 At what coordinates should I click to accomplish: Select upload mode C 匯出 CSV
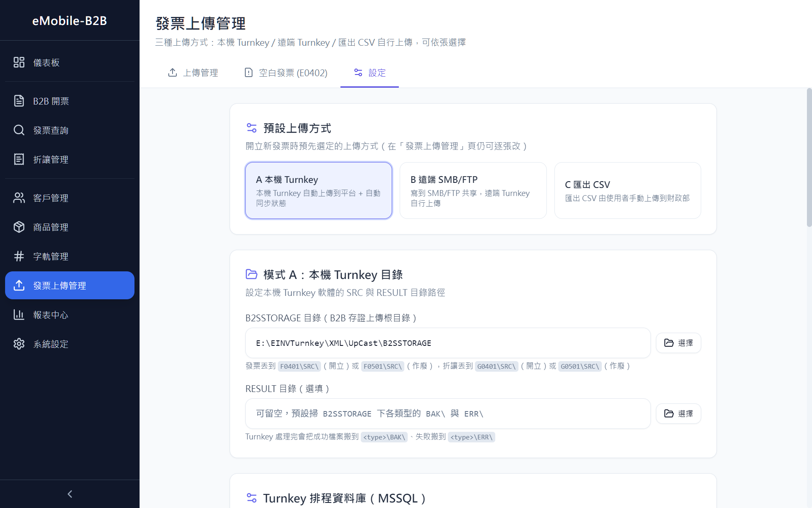(628, 190)
